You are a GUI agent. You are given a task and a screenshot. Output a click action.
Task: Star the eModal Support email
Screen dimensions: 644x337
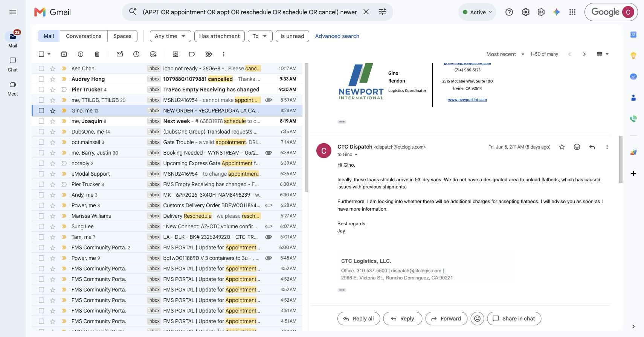point(53,174)
